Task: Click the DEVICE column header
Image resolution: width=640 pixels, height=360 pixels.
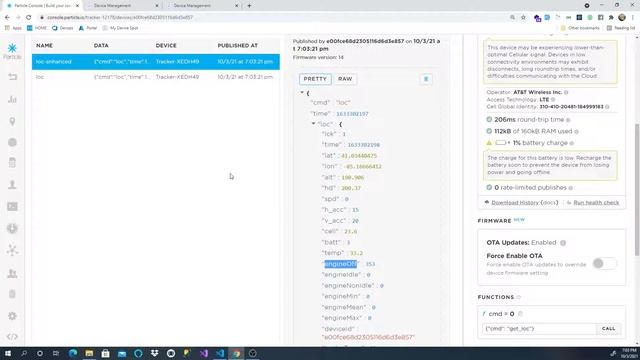Action: click(x=166, y=45)
